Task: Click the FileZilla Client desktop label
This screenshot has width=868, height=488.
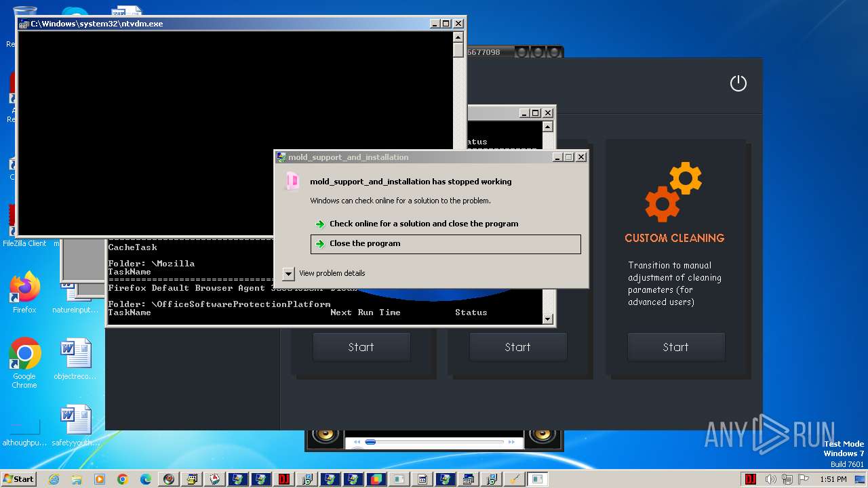Action: 24,243
